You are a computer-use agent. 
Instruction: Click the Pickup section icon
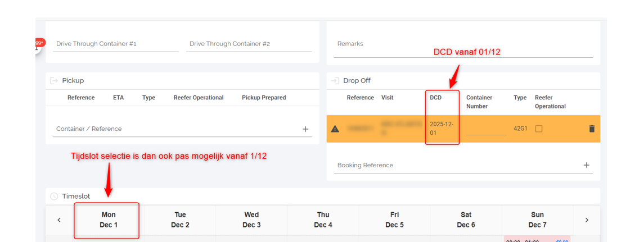click(54, 81)
